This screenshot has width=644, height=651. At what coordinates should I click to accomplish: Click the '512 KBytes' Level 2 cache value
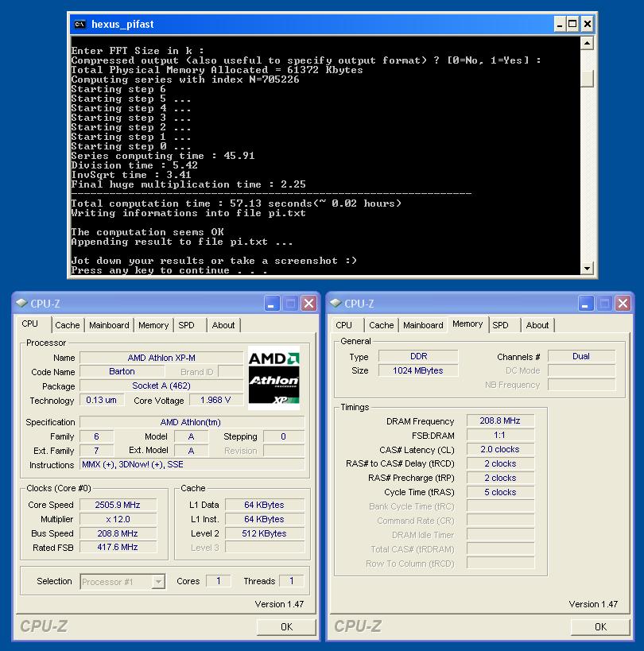[x=265, y=533]
